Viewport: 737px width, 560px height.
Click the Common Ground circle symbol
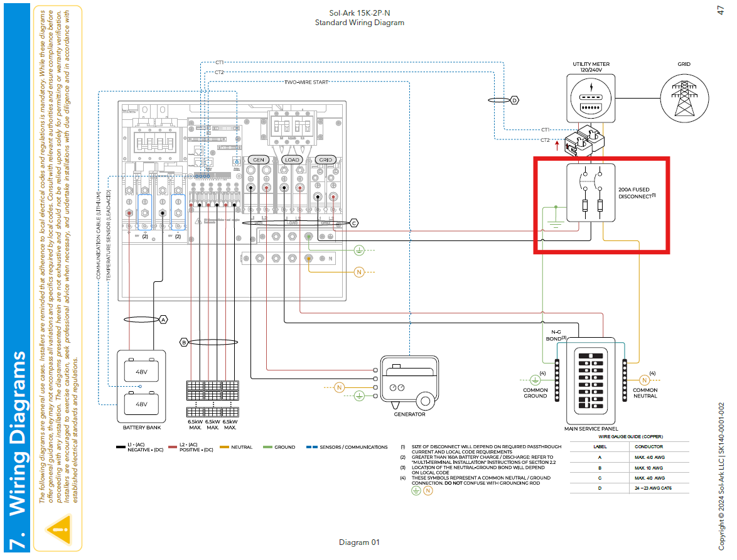pyautogui.click(x=535, y=379)
